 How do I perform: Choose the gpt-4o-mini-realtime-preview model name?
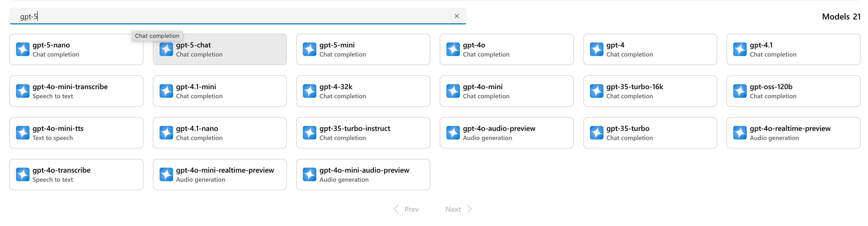225,170
